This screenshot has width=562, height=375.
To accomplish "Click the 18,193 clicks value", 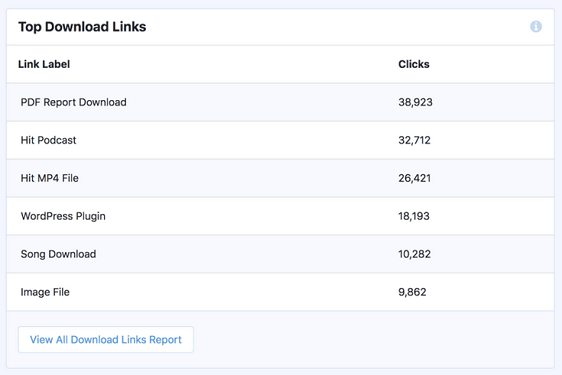I will tap(414, 216).
